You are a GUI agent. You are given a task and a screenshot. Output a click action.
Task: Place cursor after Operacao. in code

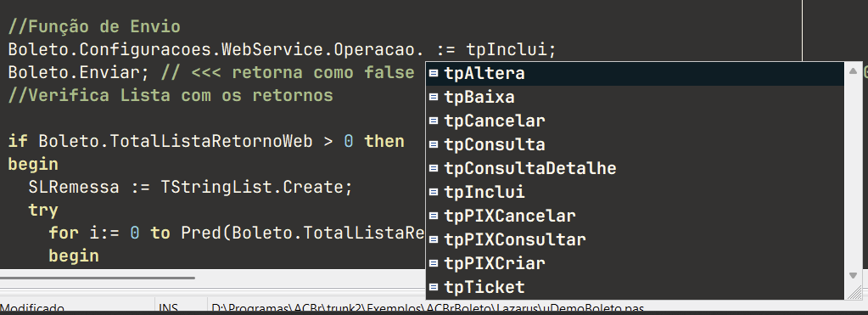tap(425, 50)
